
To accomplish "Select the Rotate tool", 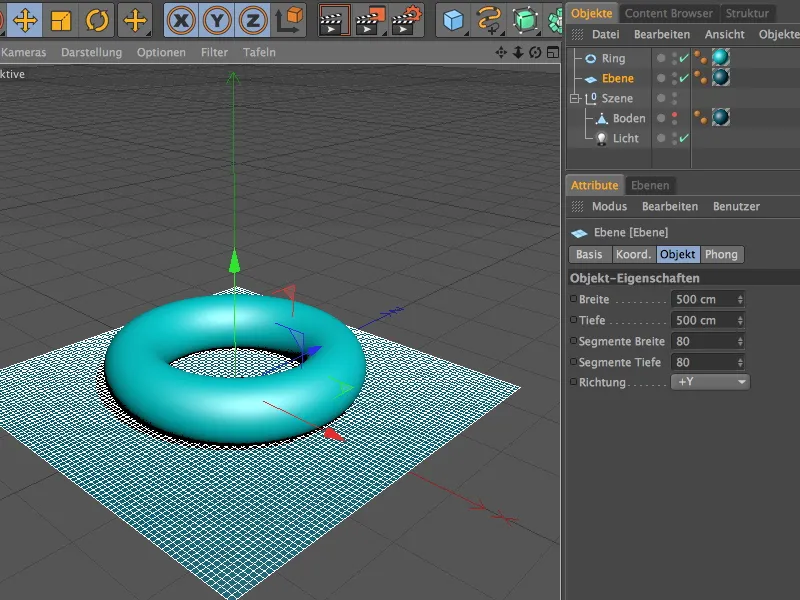I will (97, 19).
